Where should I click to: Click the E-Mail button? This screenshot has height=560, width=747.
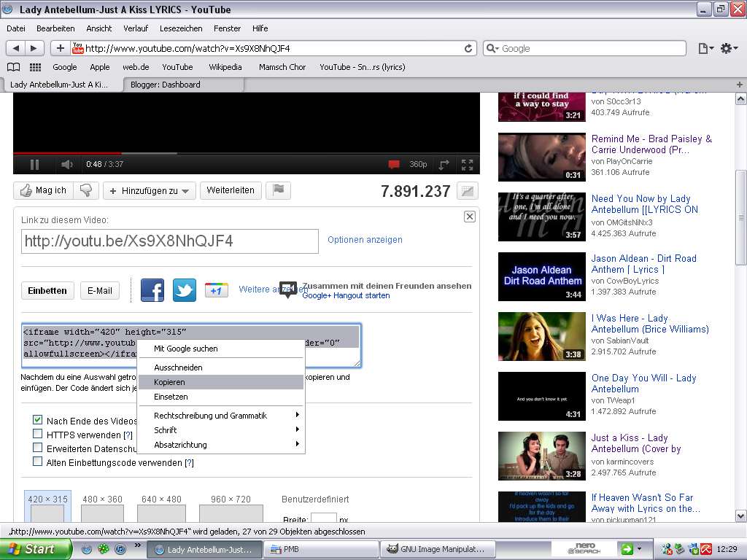[x=100, y=290]
